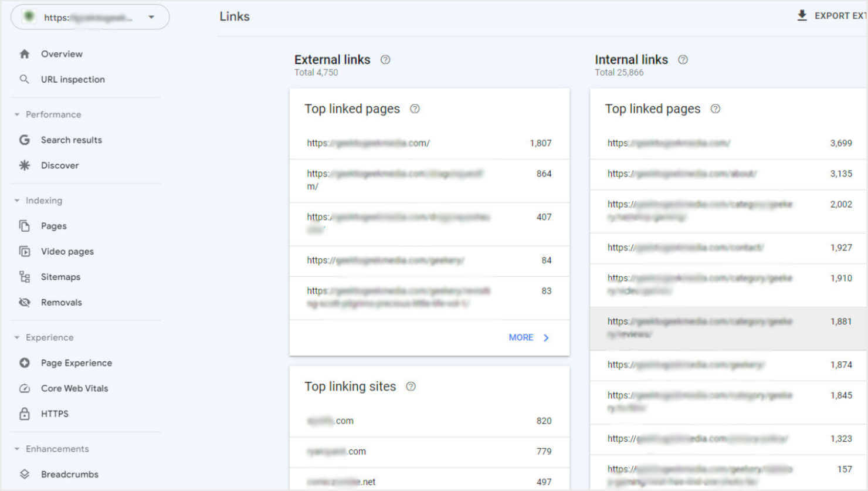Open MORE under Top linked pages
Image resolution: width=868 pixels, height=491 pixels.
point(527,337)
